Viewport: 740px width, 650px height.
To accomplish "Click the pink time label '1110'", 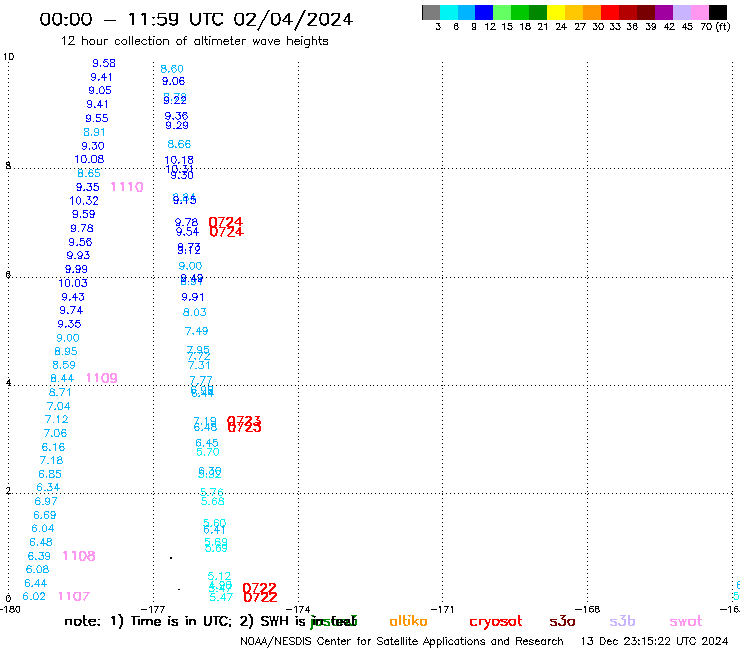I will point(127,187).
